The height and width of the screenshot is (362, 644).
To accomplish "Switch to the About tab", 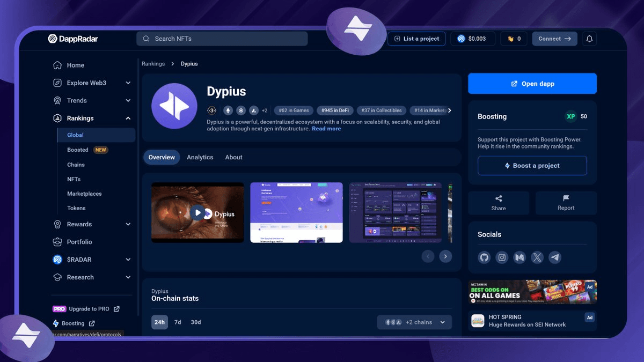I will [234, 157].
